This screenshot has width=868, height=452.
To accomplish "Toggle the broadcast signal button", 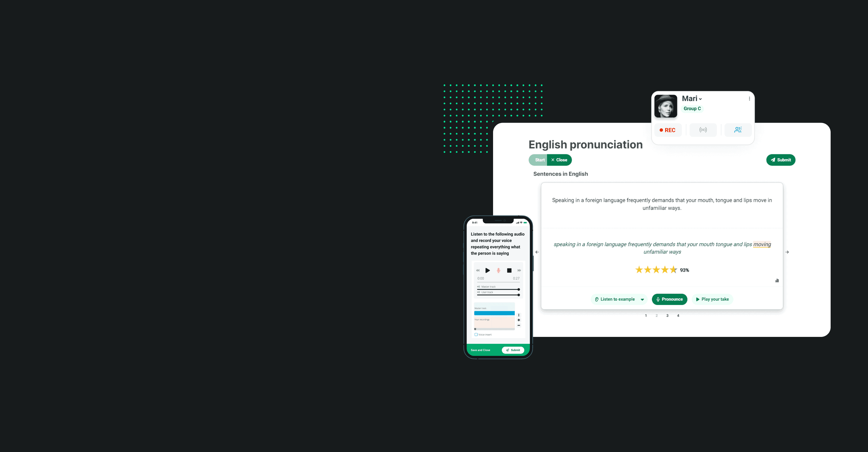I will [703, 130].
